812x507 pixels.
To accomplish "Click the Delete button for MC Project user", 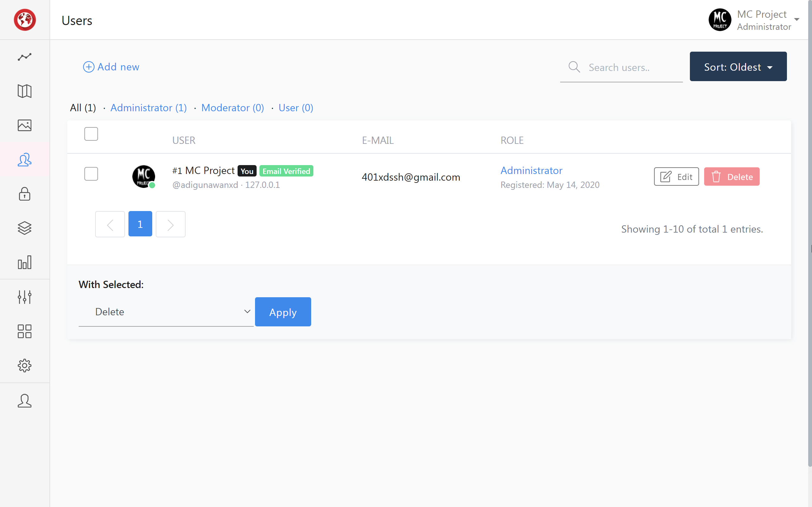I will (x=731, y=177).
